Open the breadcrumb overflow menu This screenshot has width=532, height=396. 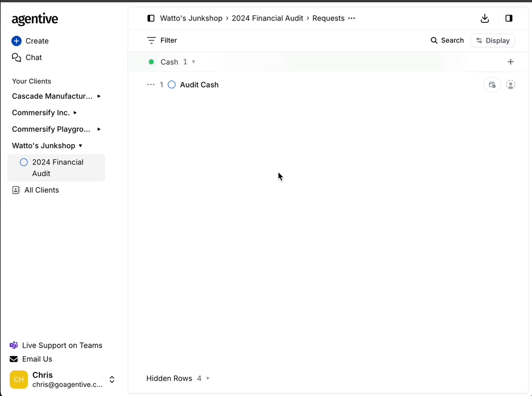click(352, 18)
